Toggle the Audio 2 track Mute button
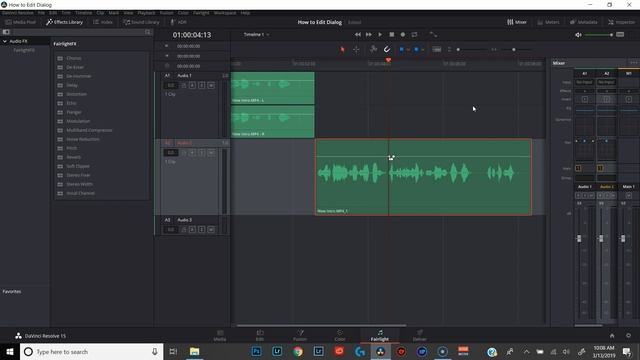 211,153
